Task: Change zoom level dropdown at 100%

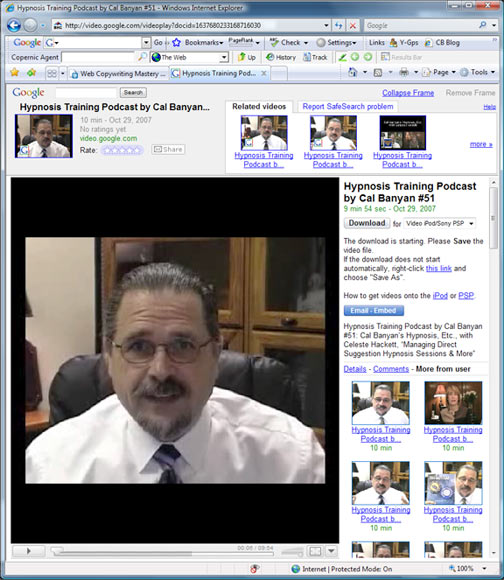Action: 484,569
